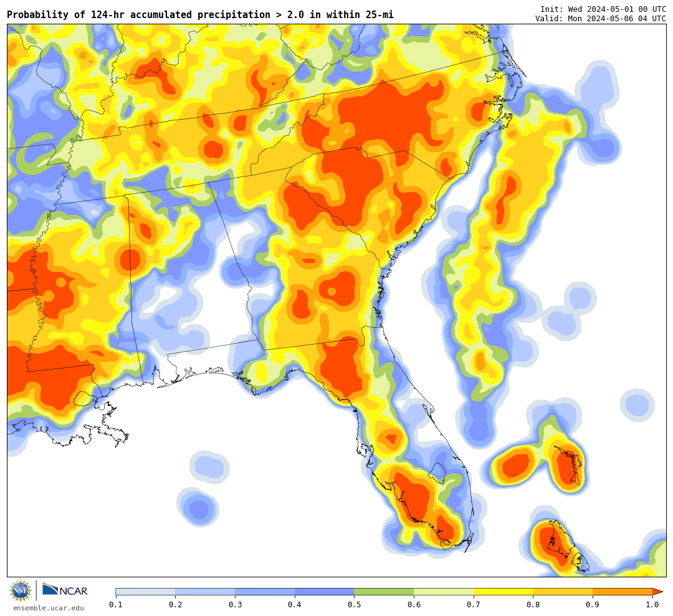Click the 0.2 colorbar tick label
This screenshot has height=616, width=673.
(175, 605)
